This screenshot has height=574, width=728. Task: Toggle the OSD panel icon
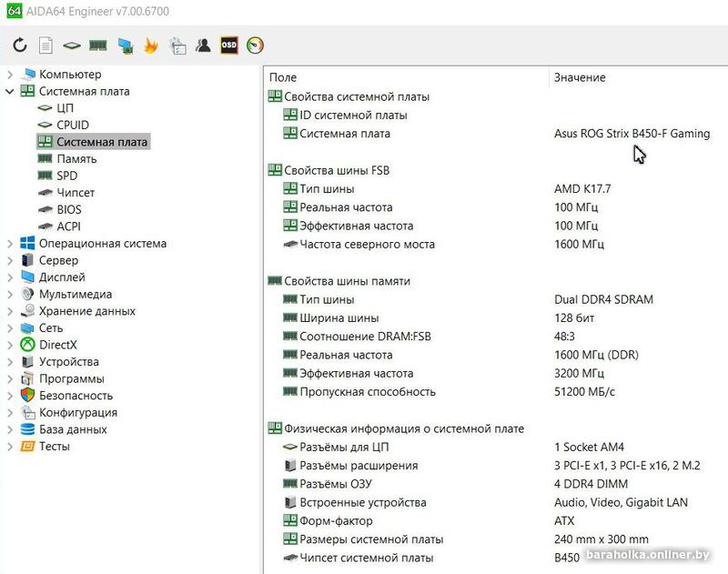pyautogui.click(x=229, y=45)
